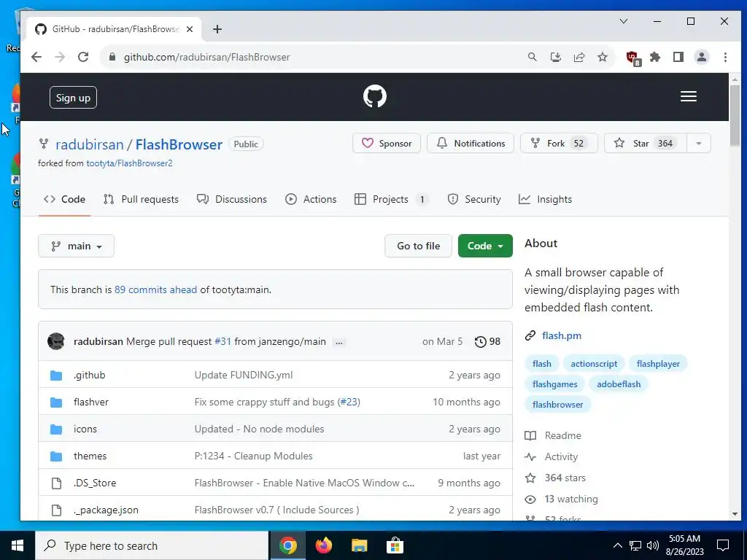Open the radubirsan owner link
This screenshot has height=560, width=747.
coord(90,144)
